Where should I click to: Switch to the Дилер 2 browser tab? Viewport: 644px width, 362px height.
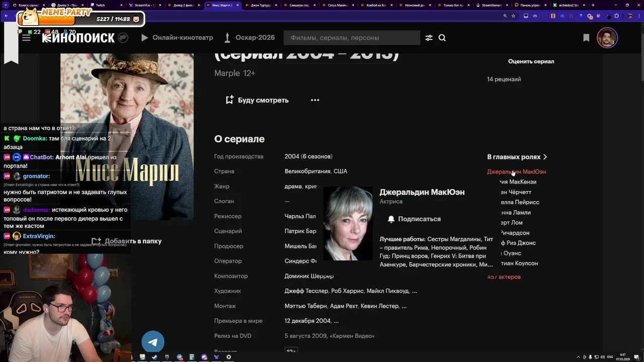(184, 5)
